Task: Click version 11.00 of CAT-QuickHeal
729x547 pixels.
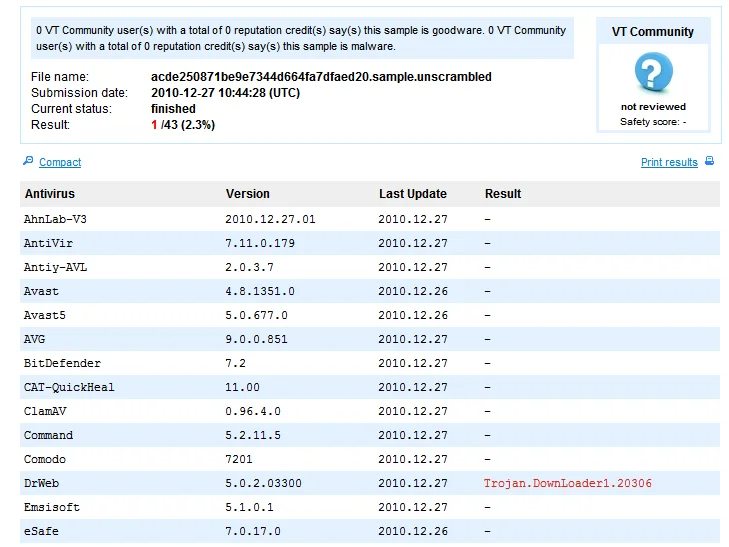Action: point(243,387)
